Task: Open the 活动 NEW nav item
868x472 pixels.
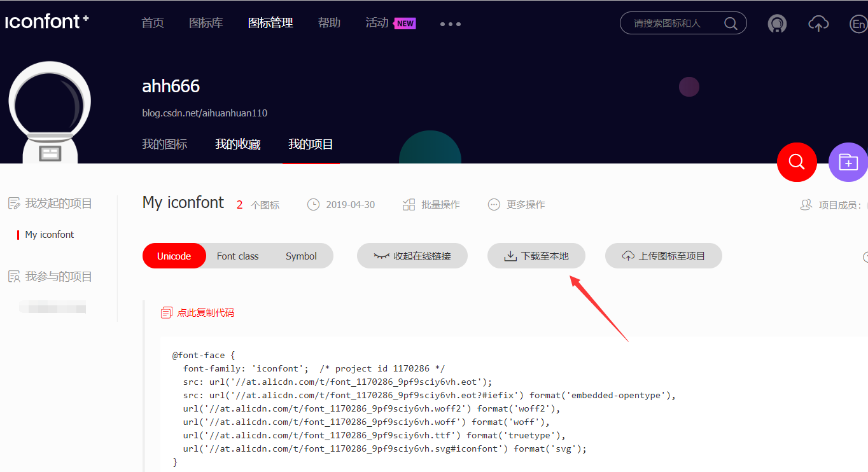Action: [390, 23]
